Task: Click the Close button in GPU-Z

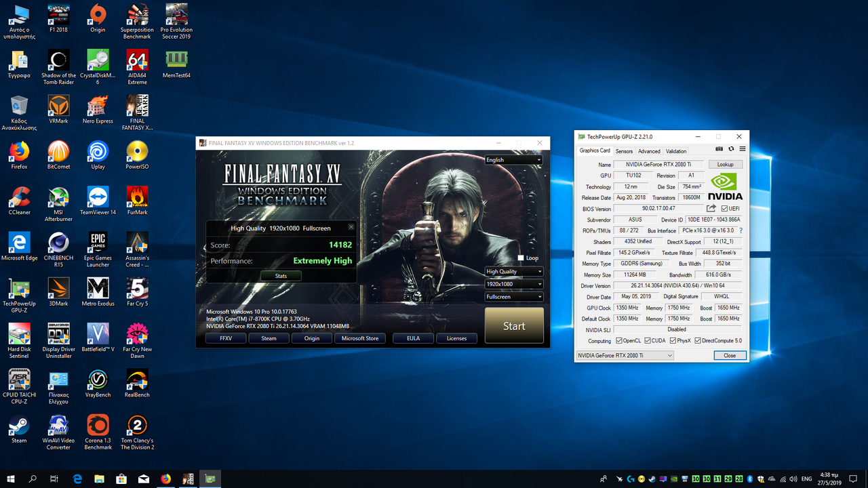Action: click(730, 355)
